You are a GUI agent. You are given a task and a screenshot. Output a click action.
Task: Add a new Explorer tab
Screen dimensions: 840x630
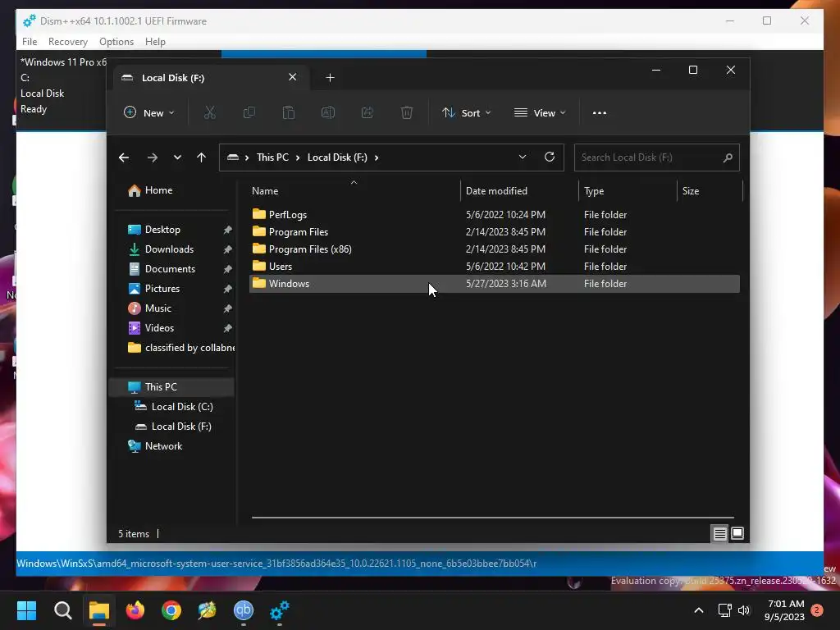330,78
